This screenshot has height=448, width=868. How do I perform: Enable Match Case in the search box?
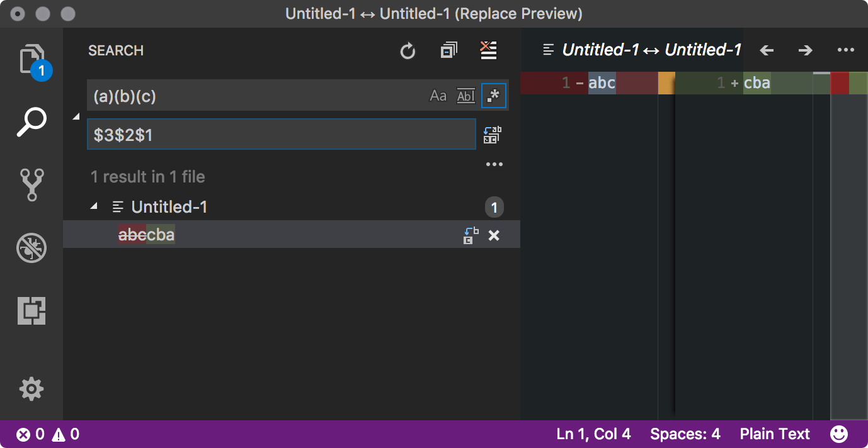click(x=438, y=96)
